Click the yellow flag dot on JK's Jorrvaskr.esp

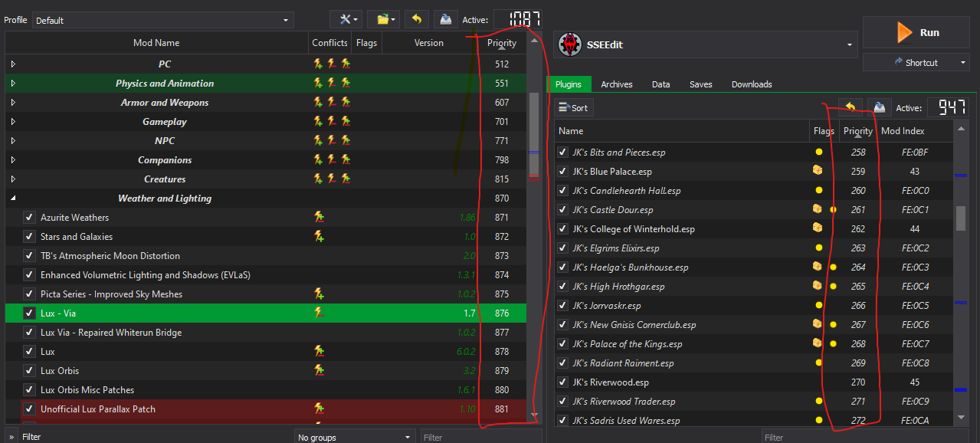click(x=819, y=305)
